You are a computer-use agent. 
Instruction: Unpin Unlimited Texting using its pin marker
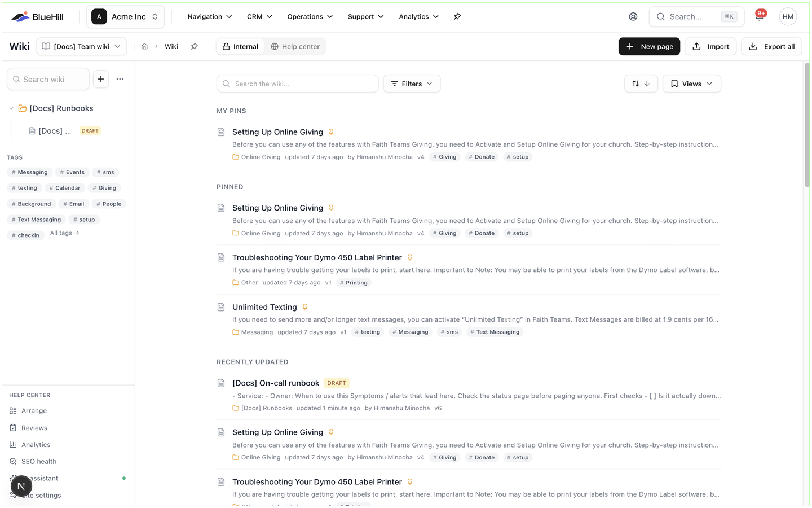305,307
